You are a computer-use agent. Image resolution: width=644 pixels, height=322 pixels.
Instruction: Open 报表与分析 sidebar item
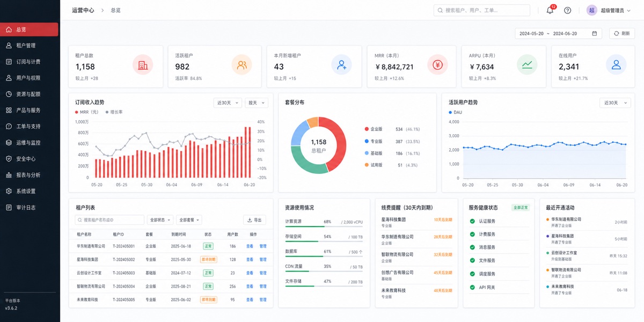[30, 175]
